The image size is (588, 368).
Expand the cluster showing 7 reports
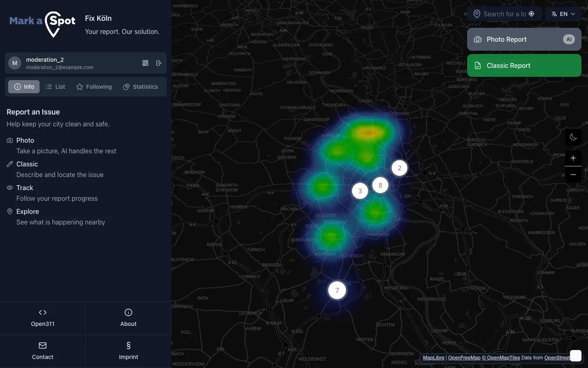point(337,290)
